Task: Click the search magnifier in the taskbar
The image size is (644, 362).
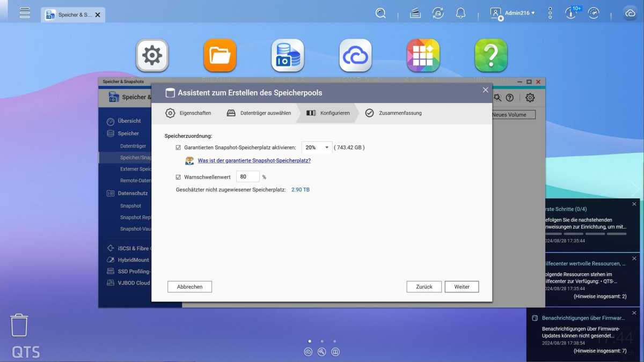Action: (x=380, y=13)
